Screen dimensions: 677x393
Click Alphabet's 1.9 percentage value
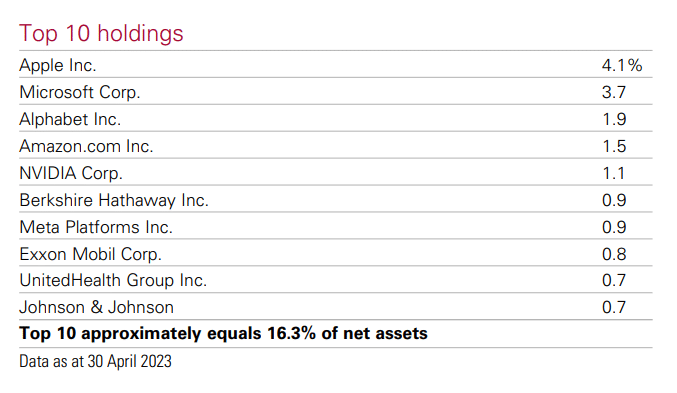tap(614, 120)
